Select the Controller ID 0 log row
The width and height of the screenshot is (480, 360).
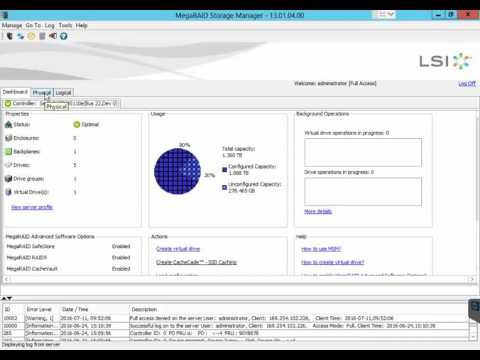pyautogui.click(x=235, y=333)
